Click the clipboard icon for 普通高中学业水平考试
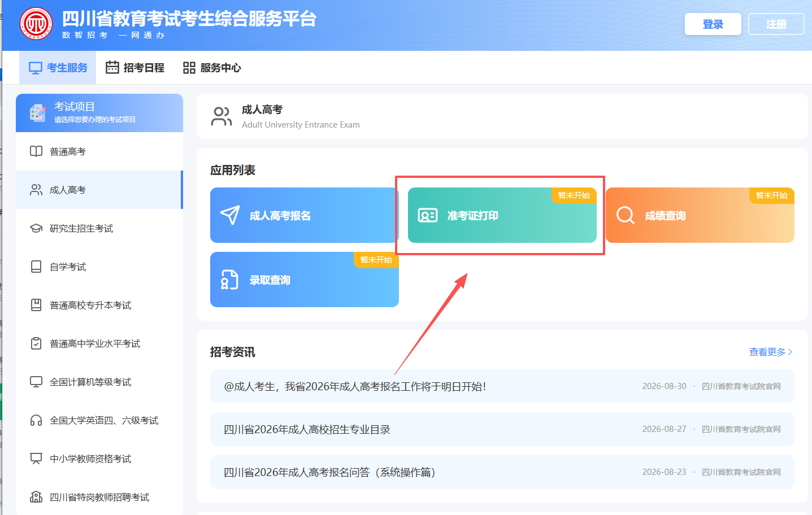The image size is (812, 515). tap(36, 343)
